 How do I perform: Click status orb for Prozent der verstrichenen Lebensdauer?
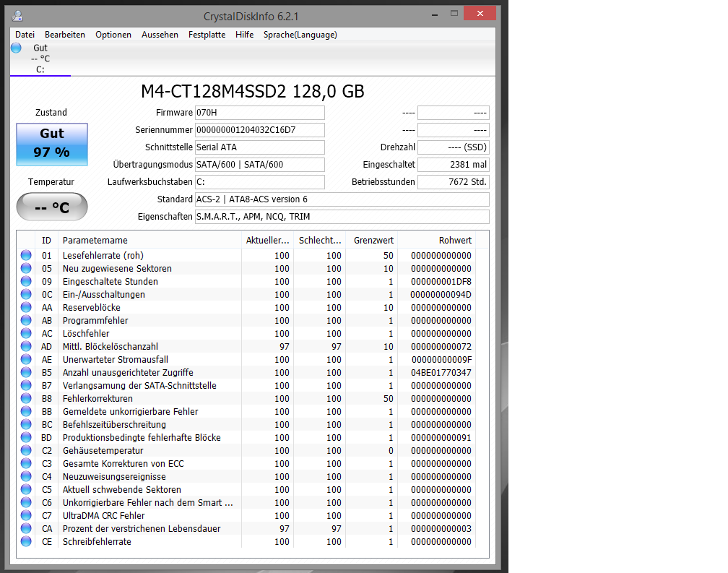(26, 528)
